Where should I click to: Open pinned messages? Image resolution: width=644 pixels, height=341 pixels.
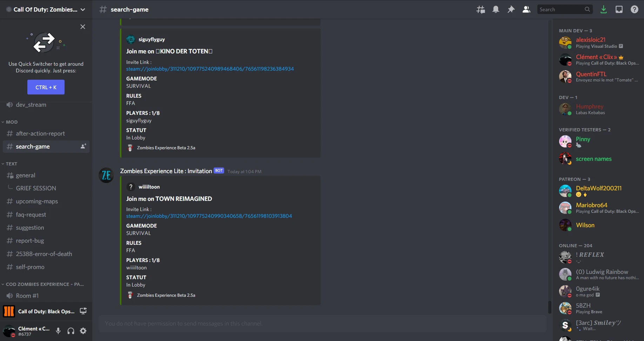click(511, 9)
